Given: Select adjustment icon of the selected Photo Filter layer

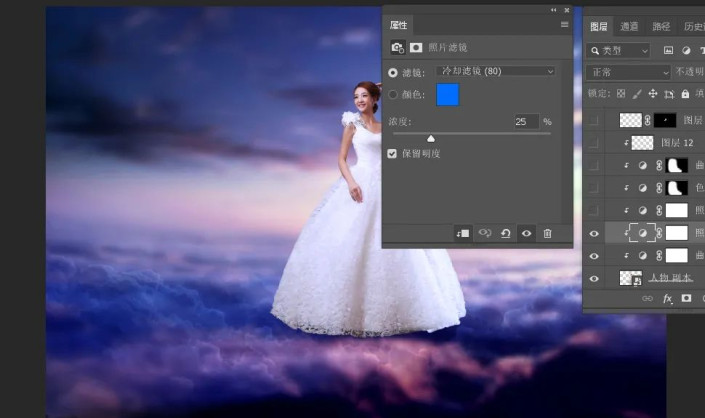Looking at the screenshot, I should (643, 233).
